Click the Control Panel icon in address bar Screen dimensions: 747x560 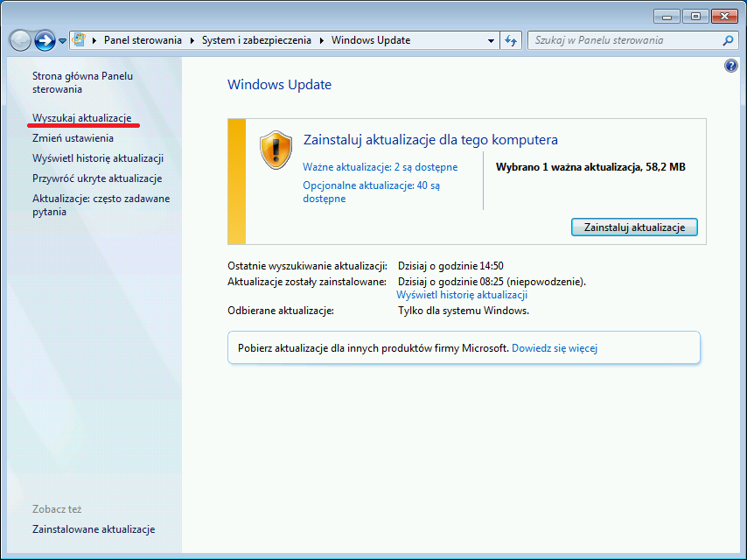tap(79, 40)
